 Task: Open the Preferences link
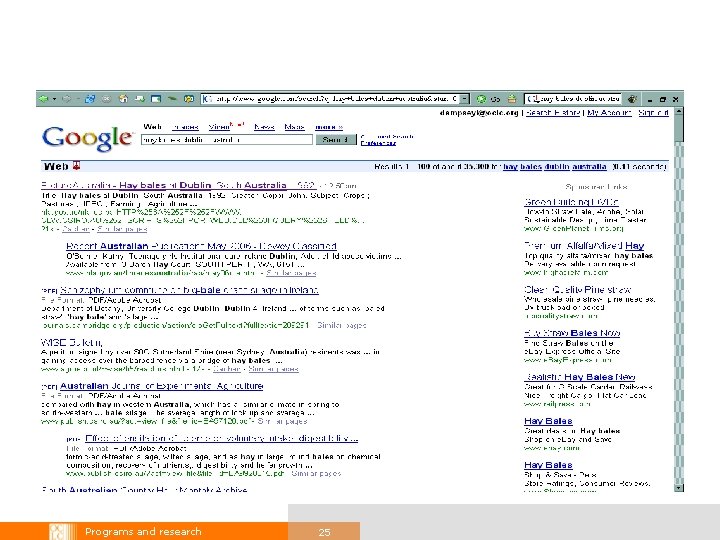378,143
